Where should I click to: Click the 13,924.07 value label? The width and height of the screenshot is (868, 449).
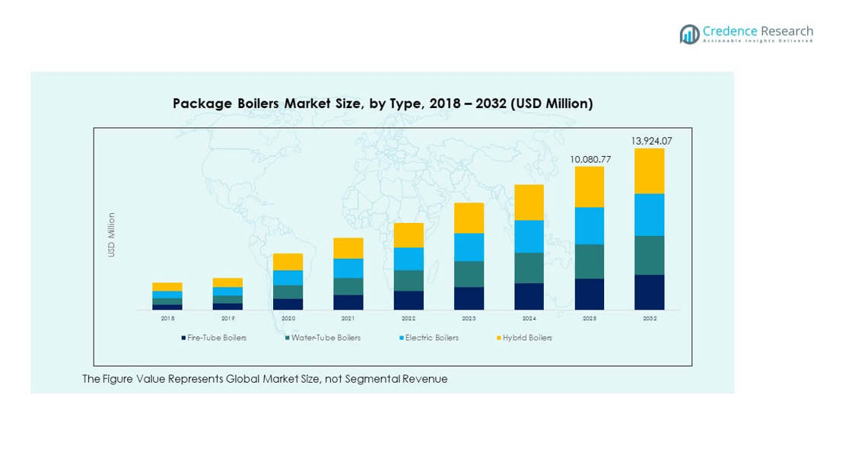click(x=651, y=141)
